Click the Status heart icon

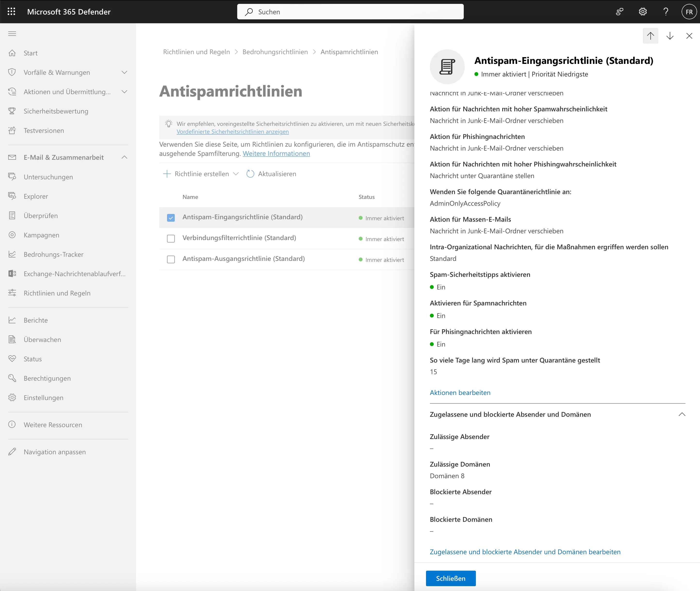(12, 359)
